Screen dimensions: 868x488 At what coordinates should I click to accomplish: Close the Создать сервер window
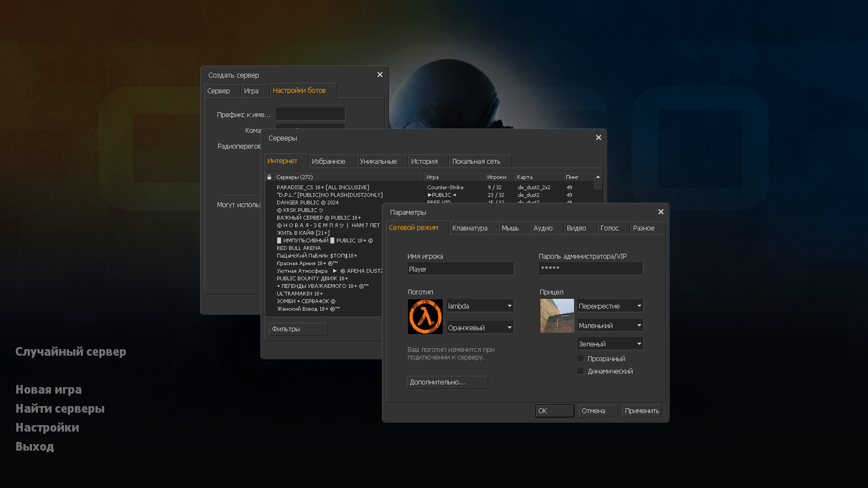coord(380,75)
